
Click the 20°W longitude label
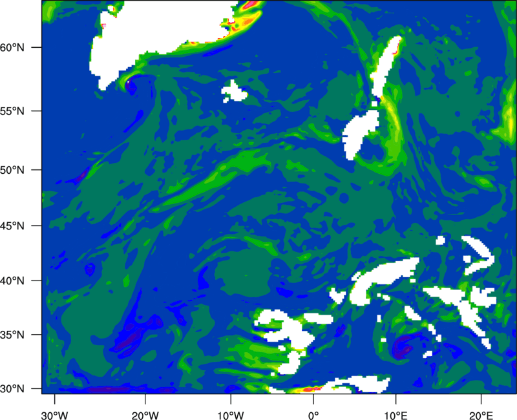click(x=145, y=415)
